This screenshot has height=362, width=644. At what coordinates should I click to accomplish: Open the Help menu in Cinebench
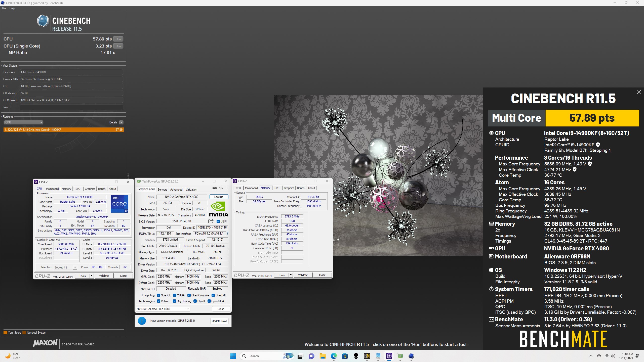coord(12,8)
